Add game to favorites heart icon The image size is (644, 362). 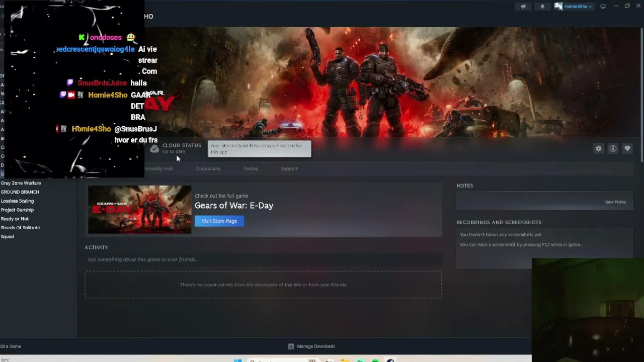(x=627, y=148)
